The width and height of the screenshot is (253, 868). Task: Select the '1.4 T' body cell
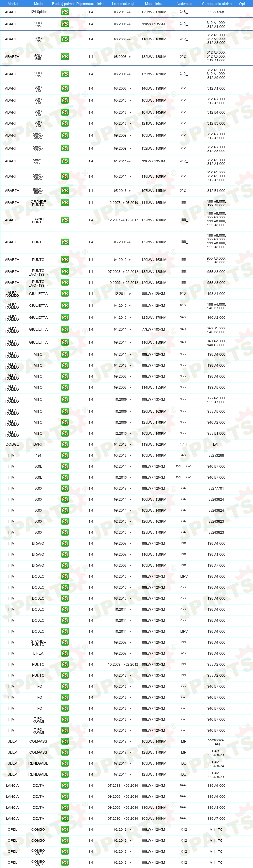tap(183, 444)
